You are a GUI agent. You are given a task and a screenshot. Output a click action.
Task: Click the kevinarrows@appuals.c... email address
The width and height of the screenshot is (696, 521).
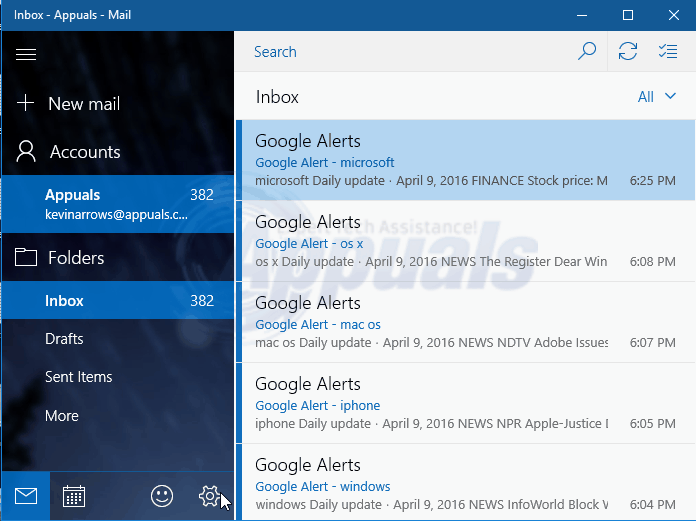tap(116, 214)
